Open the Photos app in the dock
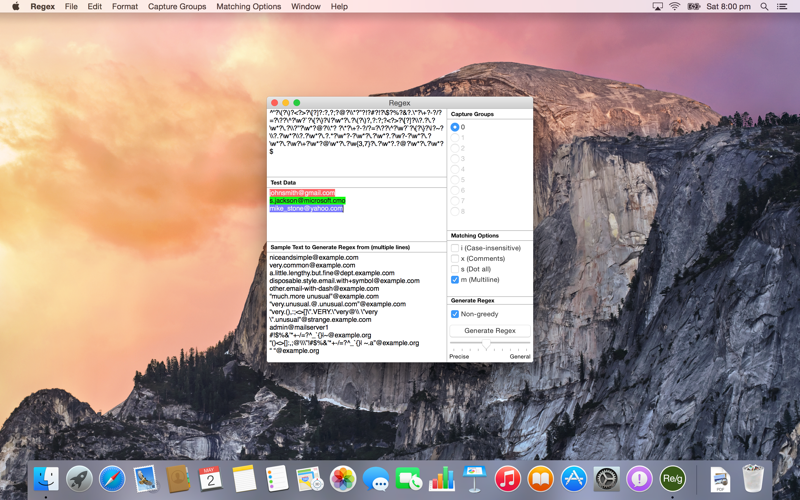The width and height of the screenshot is (800, 500). pos(343,479)
